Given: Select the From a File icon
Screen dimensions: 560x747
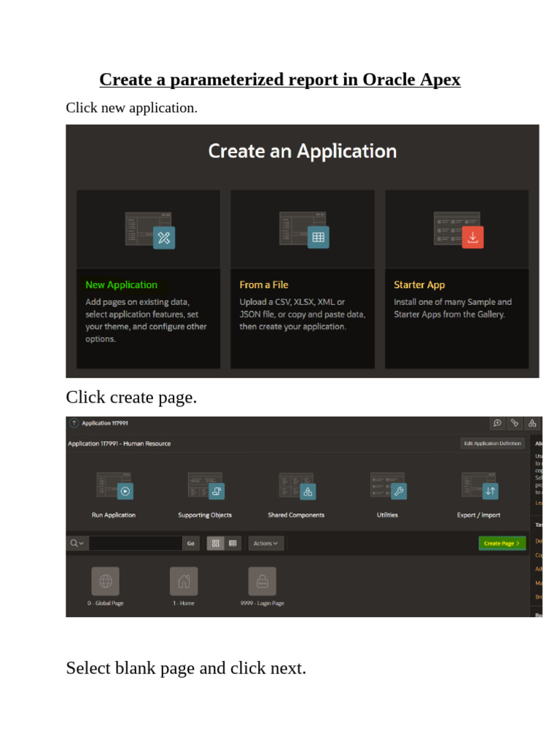Looking at the screenshot, I should pos(303,229).
